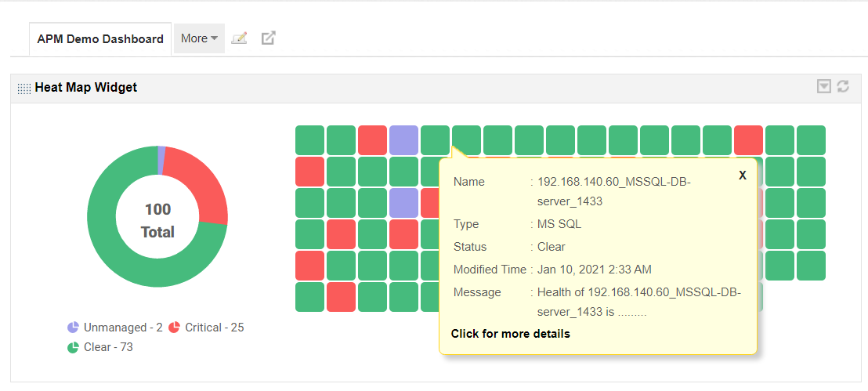Screen dimensions: 868x391
Task: Select the top-left green heat map cell
Action: point(309,140)
